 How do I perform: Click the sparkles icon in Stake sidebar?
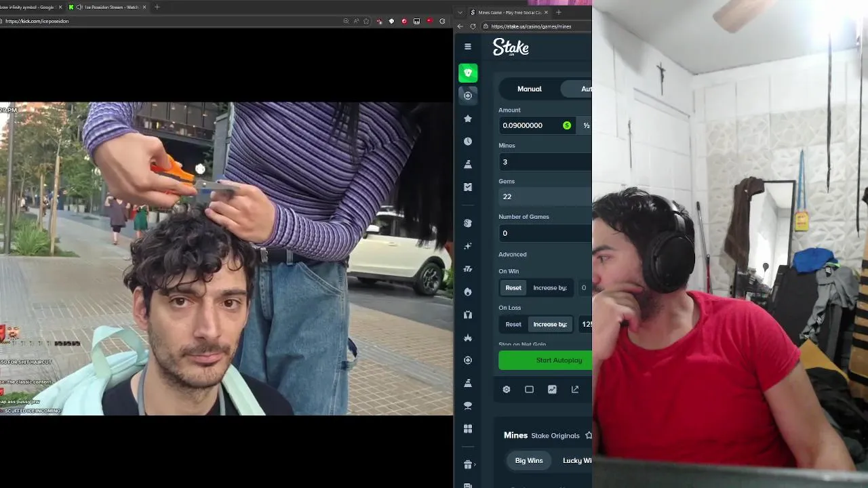[468, 246]
